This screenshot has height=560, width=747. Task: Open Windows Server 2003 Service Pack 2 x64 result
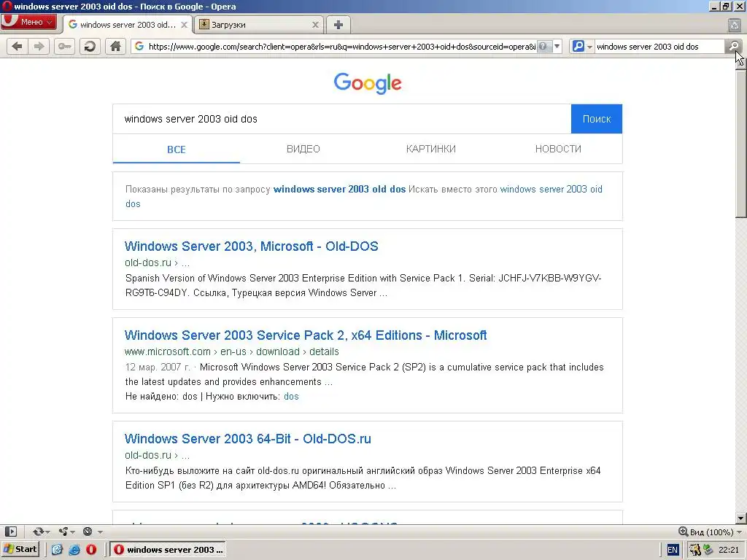click(306, 335)
